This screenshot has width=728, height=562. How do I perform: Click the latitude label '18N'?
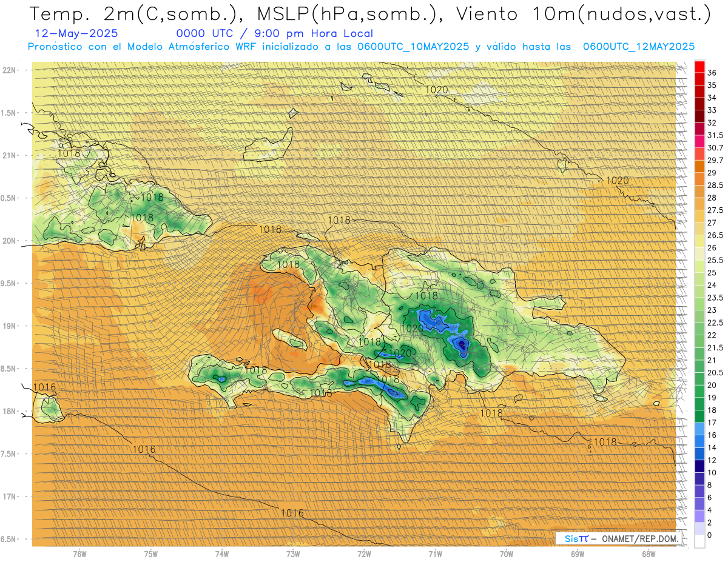[10, 411]
